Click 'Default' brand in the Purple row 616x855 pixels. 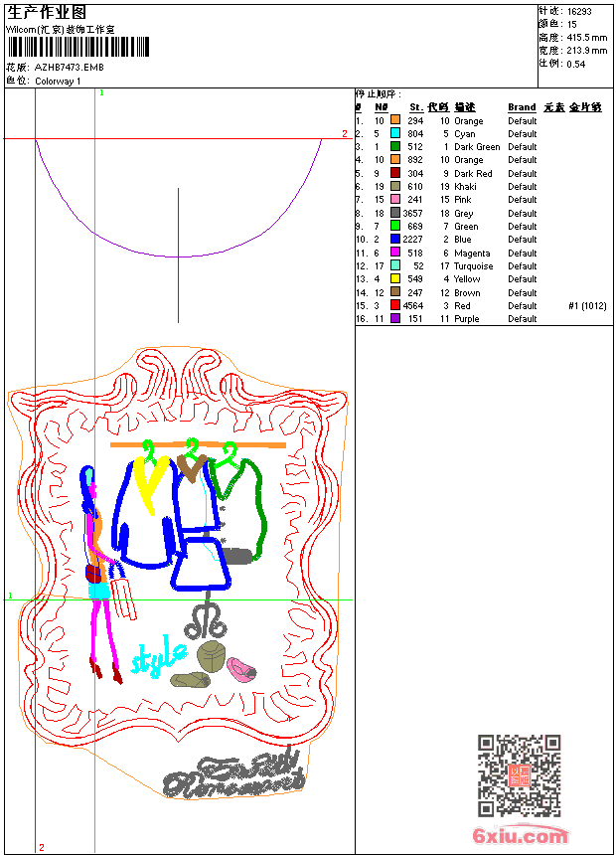pyautogui.click(x=522, y=319)
